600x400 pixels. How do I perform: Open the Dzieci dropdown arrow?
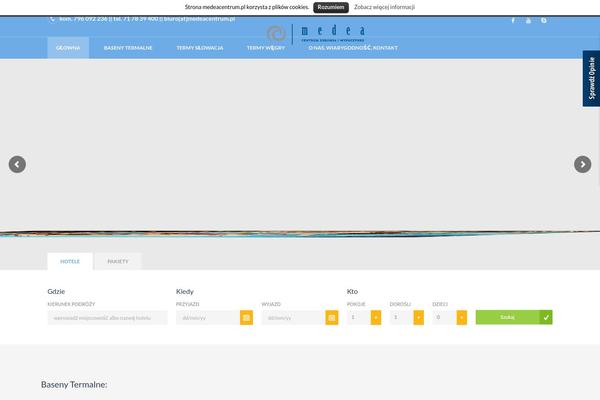(x=461, y=318)
